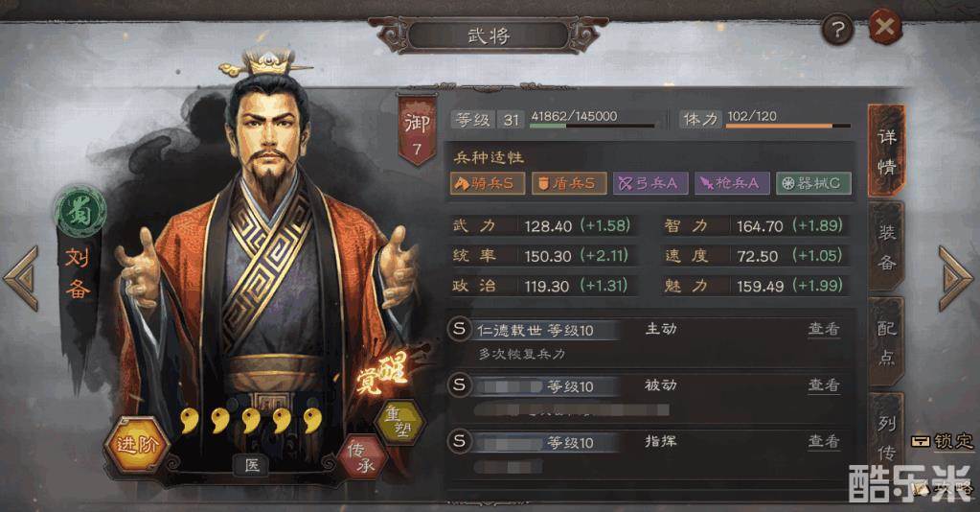
Task: Click the red 御 7 banner badge
Action: click(417, 129)
